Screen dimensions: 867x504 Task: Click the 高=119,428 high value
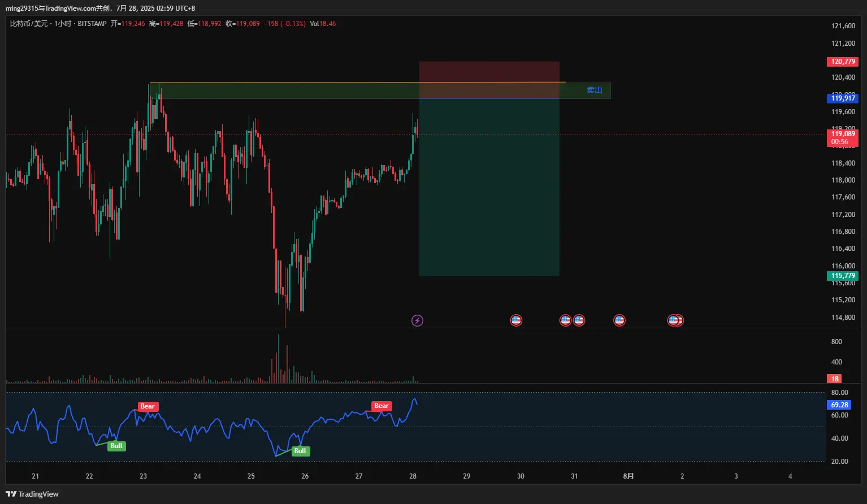(x=166, y=24)
